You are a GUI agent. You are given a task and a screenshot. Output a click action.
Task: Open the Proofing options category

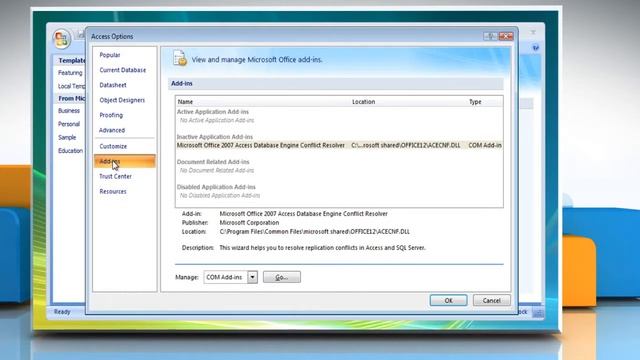pos(111,115)
